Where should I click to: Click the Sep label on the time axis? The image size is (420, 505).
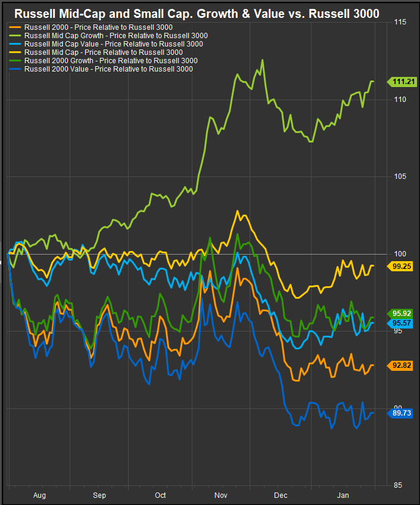99,495
